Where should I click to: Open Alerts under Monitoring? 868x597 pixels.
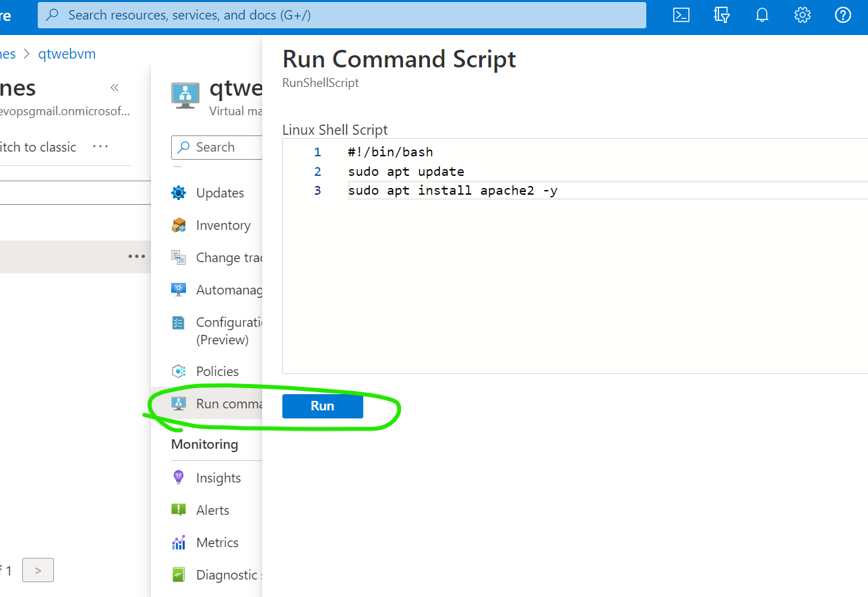(x=212, y=510)
